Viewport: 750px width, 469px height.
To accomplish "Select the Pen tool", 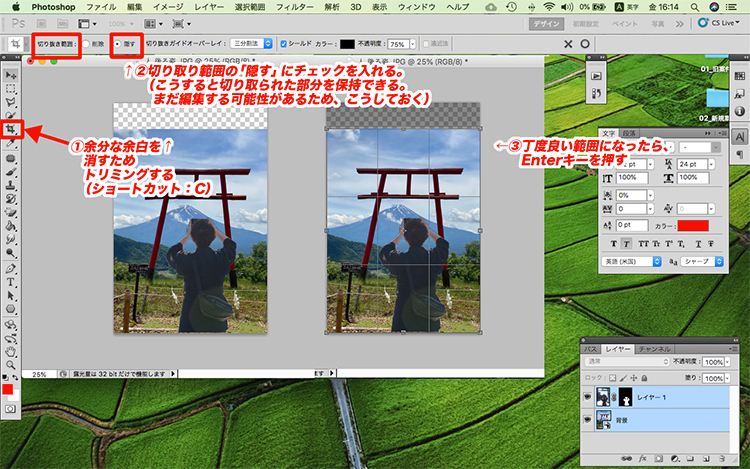I will 11,268.
